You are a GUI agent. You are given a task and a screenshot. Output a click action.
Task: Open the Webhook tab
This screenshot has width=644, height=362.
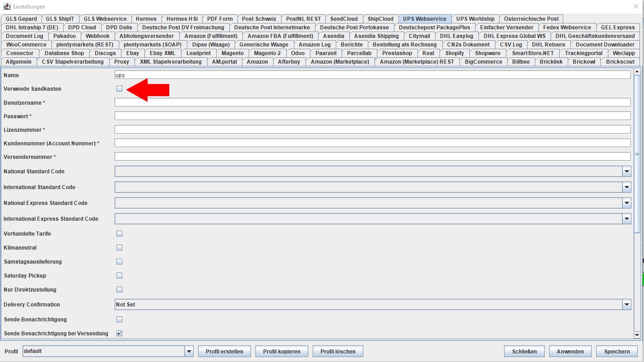97,36
